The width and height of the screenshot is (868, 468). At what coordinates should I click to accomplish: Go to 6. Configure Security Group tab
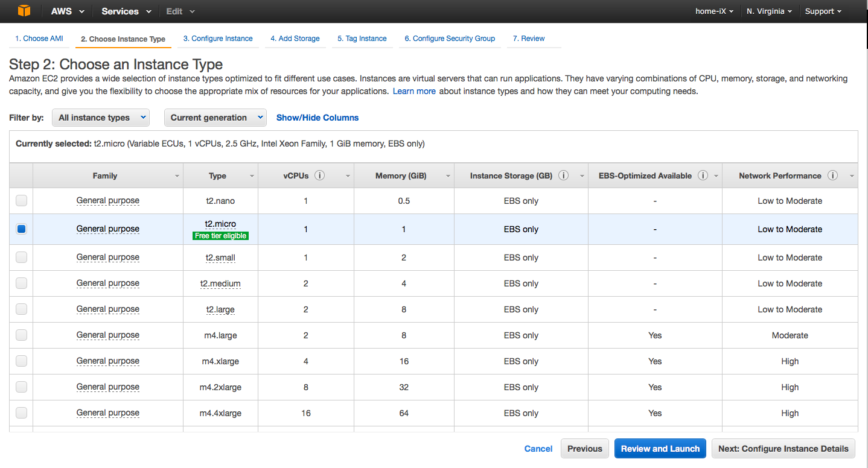pos(450,39)
